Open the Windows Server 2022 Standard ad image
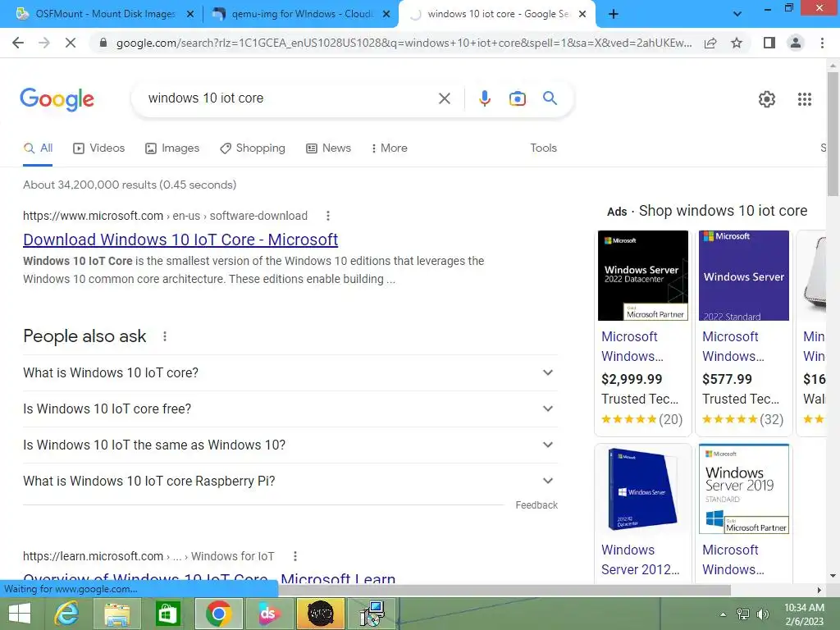Image resolution: width=840 pixels, height=630 pixels. coord(743,276)
